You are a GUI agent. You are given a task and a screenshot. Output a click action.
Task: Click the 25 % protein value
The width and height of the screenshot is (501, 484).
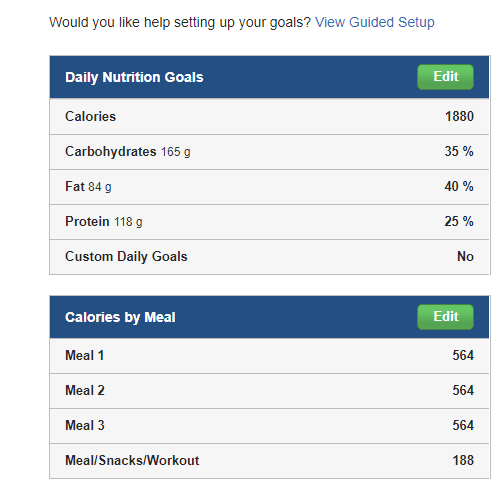[x=459, y=221]
